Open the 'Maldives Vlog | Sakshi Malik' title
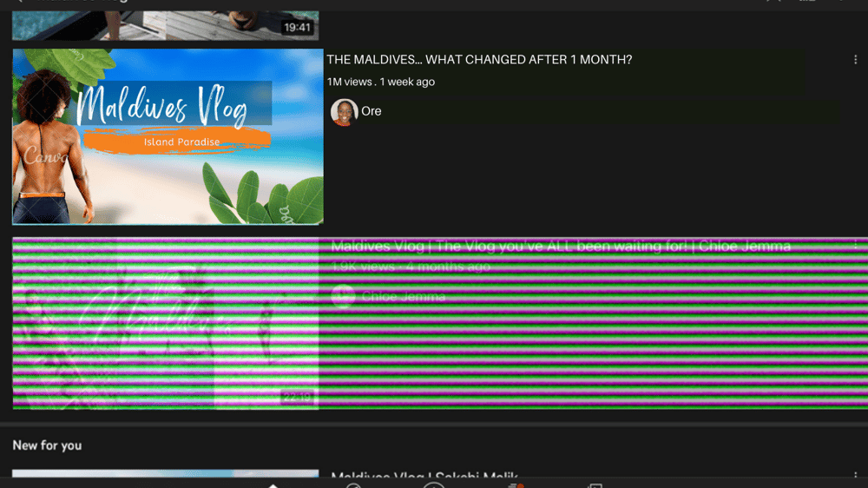The width and height of the screenshot is (868, 488). [424, 475]
